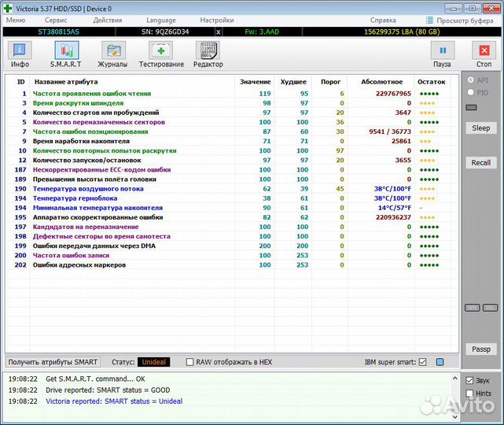This screenshot has width=504, height=425.
Task: Select row Количество переназначенных секторов
Action: coord(232,122)
